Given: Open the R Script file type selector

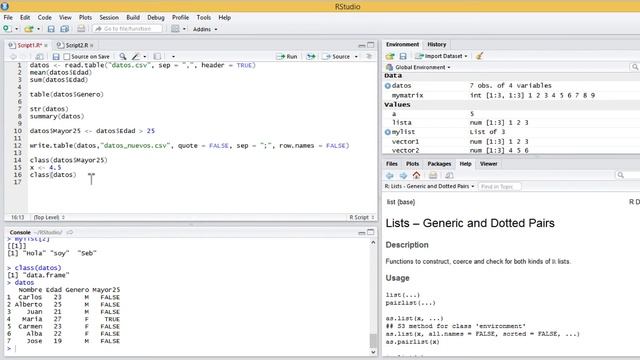Looking at the screenshot, I should click(x=362, y=217).
